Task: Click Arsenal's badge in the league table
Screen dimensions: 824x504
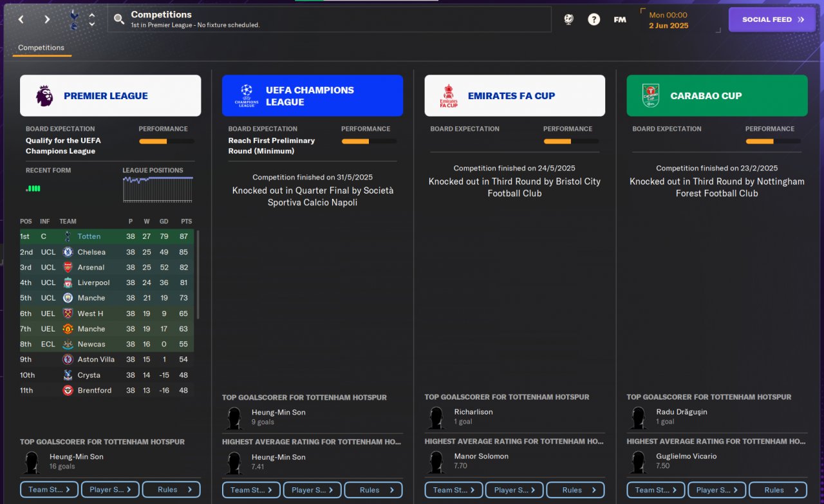Action: 68,267
